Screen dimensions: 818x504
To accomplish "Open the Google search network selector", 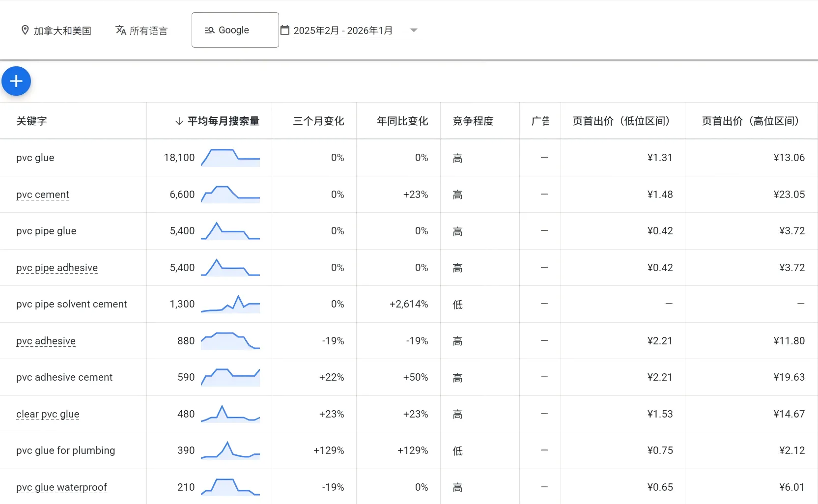I will pos(235,30).
